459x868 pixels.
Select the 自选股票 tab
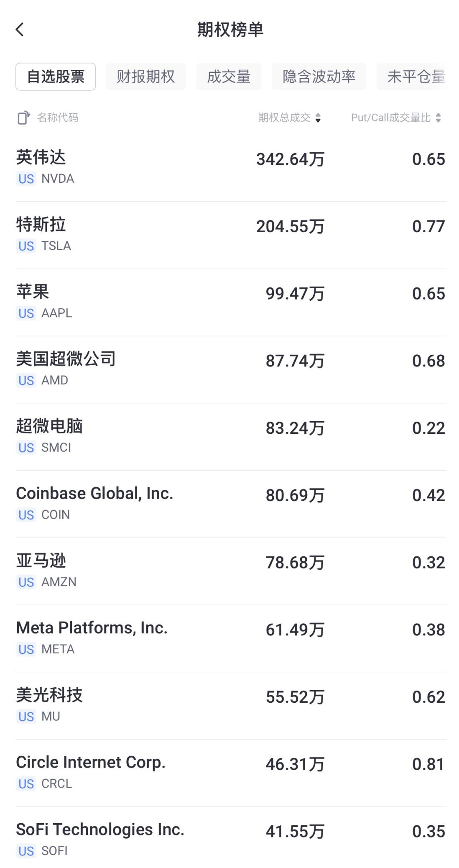(56, 77)
